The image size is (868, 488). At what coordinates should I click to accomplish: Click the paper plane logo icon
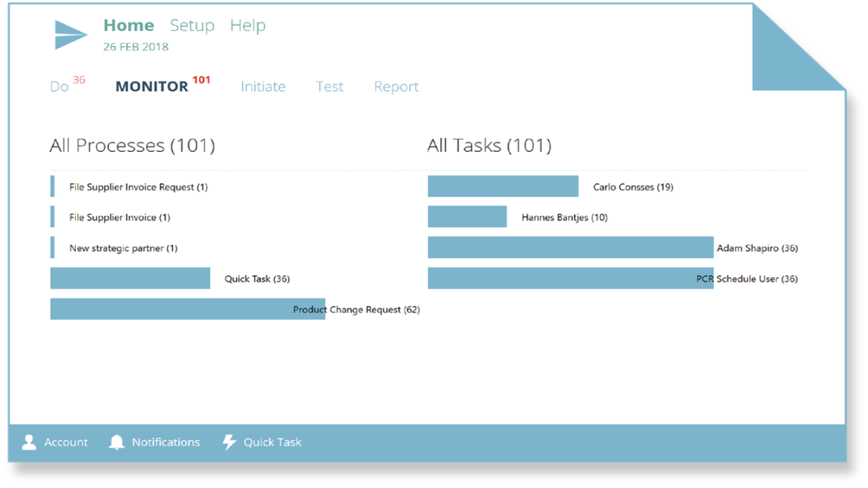pos(71,35)
